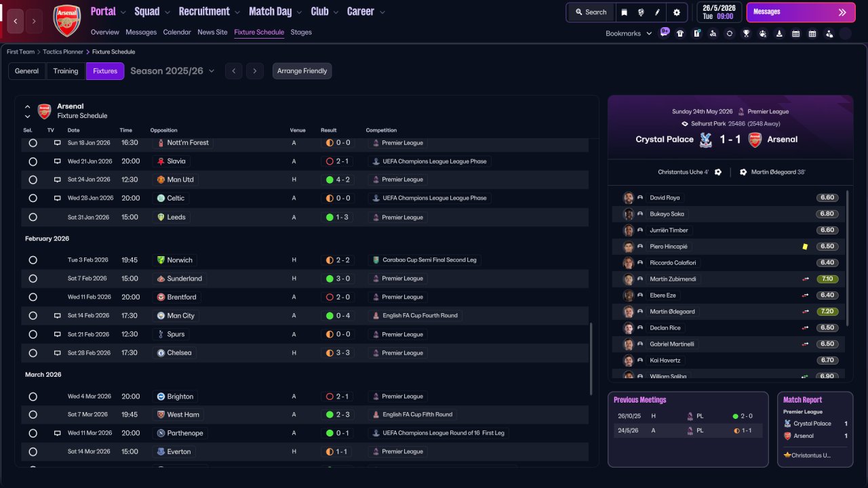Click the 26/10/25 previous meeting row
The width and height of the screenshot is (868, 488).
coord(688,416)
